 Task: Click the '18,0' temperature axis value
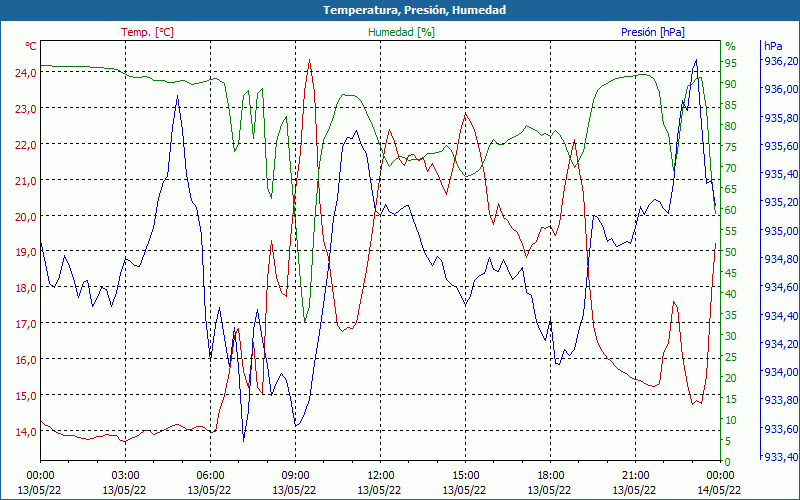pyautogui.click(x=26, y=288)
